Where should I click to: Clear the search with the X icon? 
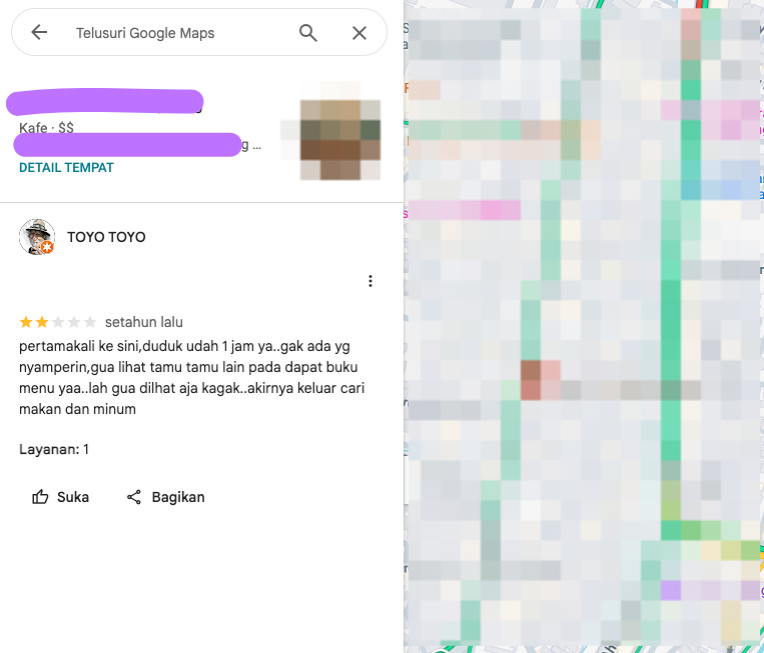click(x=359, y=33)
